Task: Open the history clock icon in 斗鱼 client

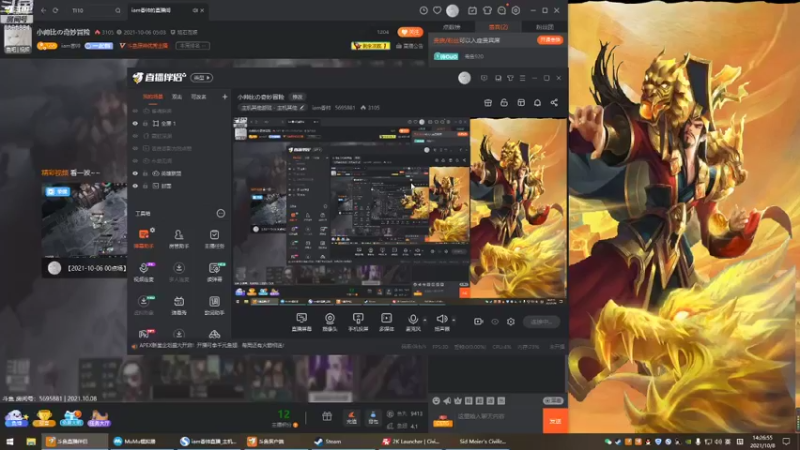Action: pos(423,10)
